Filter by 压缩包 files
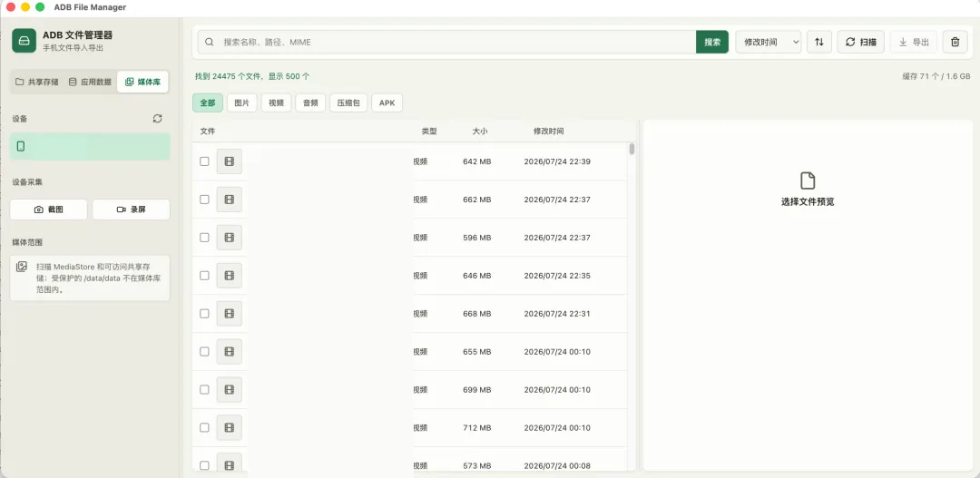Image resolution: width=980 pixels, height=478 pixels. coord(348,103)
